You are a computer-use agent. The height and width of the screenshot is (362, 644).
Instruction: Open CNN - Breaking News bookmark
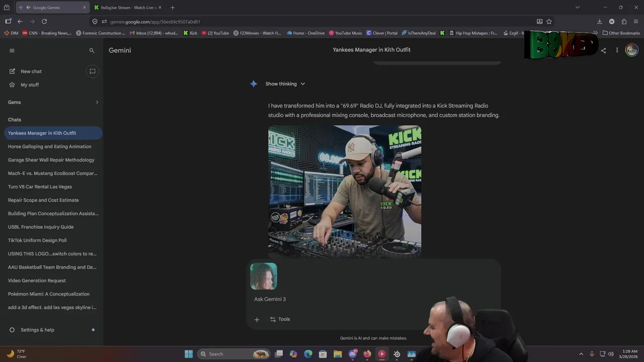point(47,33)
